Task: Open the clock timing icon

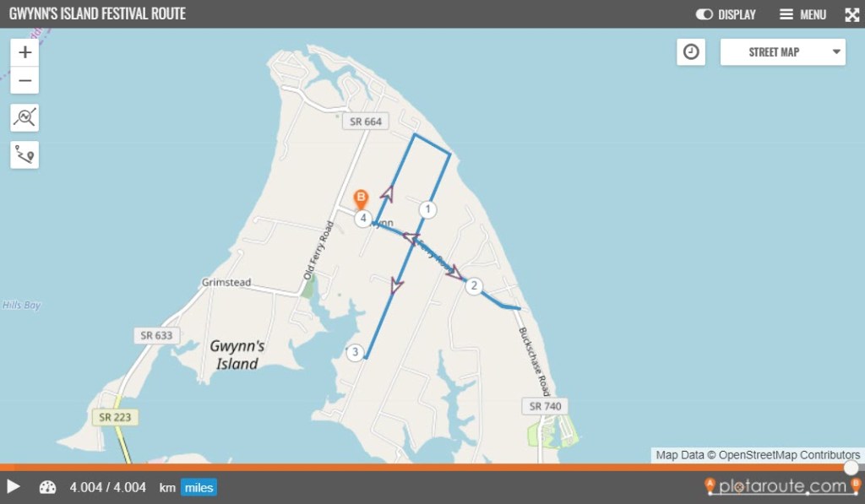Action: coord(691,51)
